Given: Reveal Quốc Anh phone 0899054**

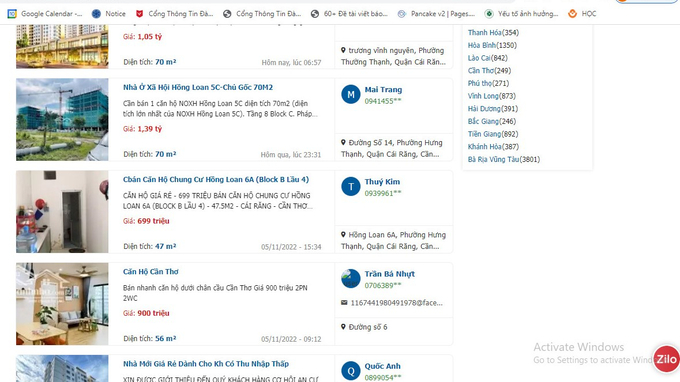Looking at the screenshot, I should point(383,378).
